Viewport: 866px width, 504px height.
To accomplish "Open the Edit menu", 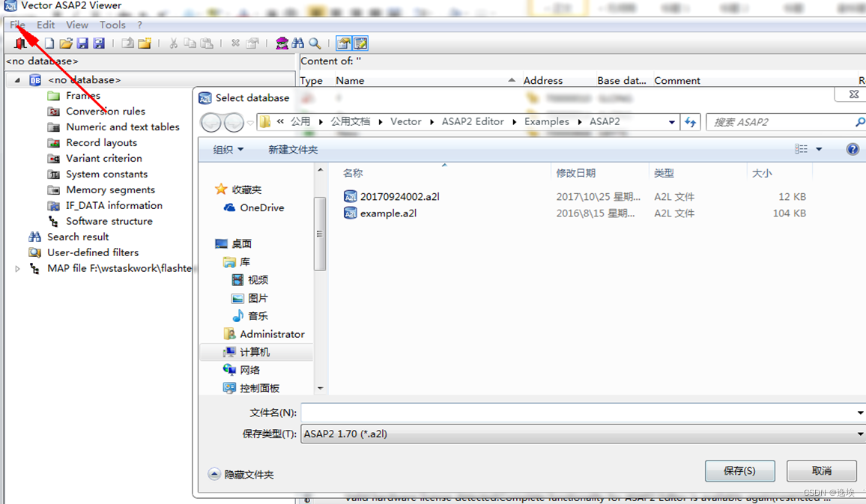I will coord(45,25).
